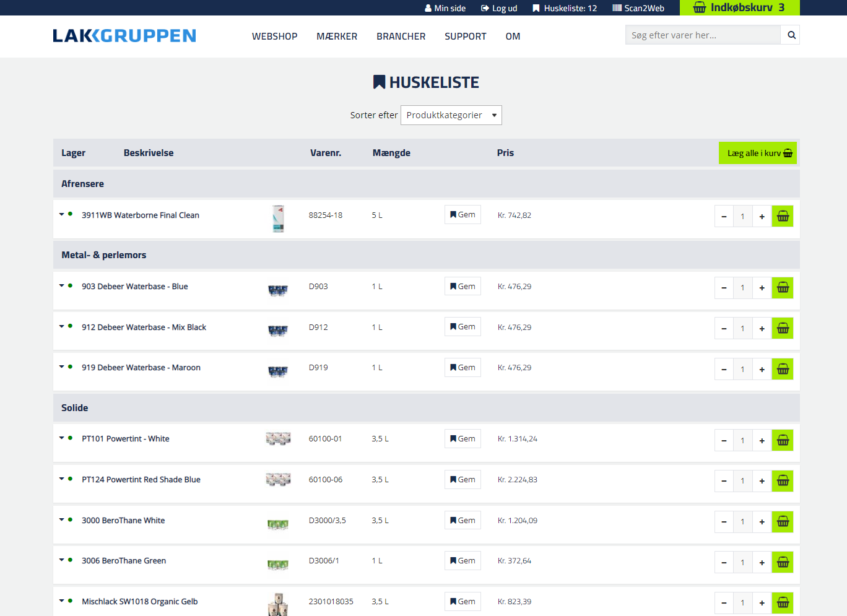Decrease quantity for 912 Debeer Mix Black
The image size is (847, 616).
click(724, 328)
